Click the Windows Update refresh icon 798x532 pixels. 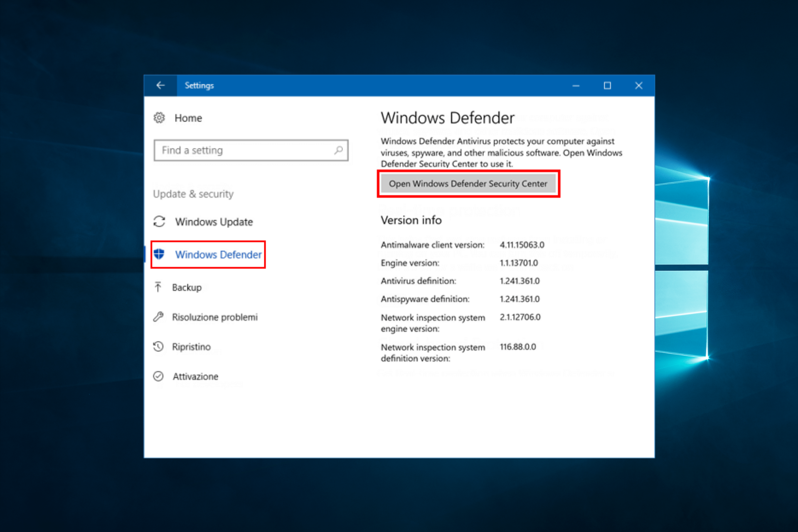(x=159, y=222)
